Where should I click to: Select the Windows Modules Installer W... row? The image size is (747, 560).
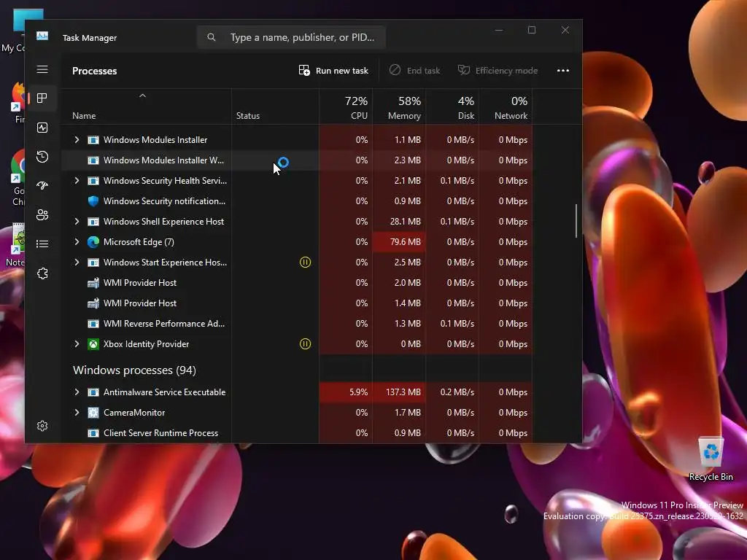(296, 160)
